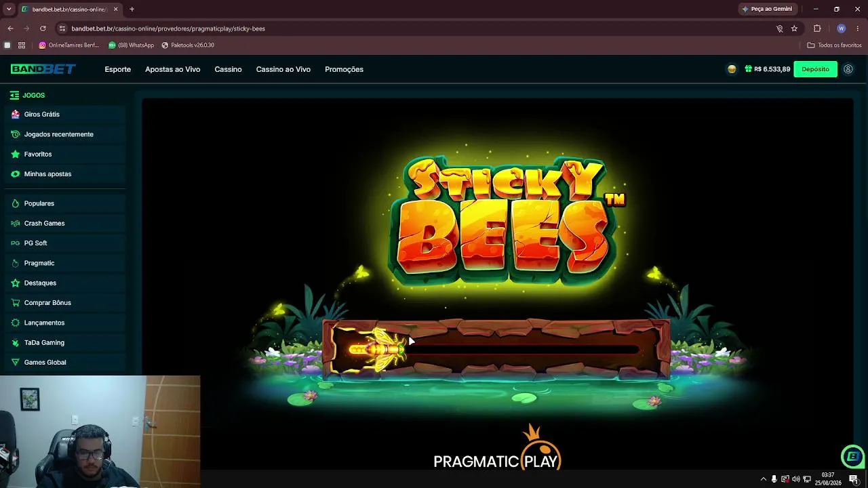Image resolution: width=868 pixels, height=488 pixels.
Task: Open the Esporte menu
Action: click(117, 69)
